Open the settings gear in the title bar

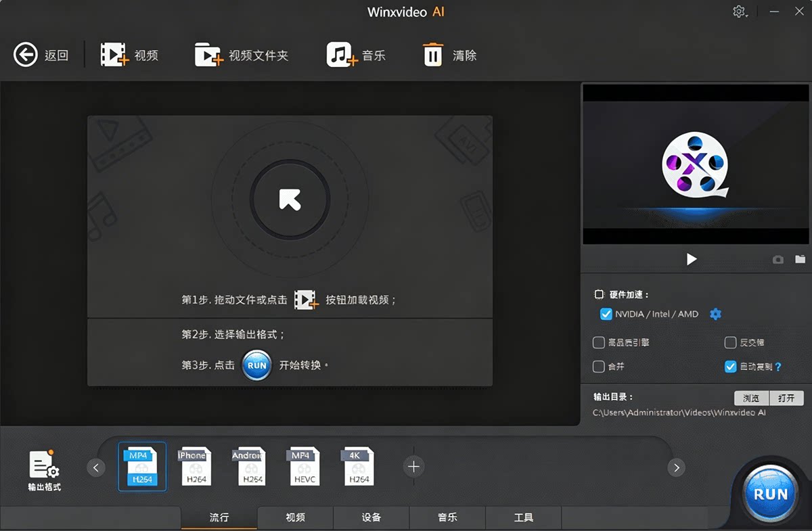click(739, 12)
